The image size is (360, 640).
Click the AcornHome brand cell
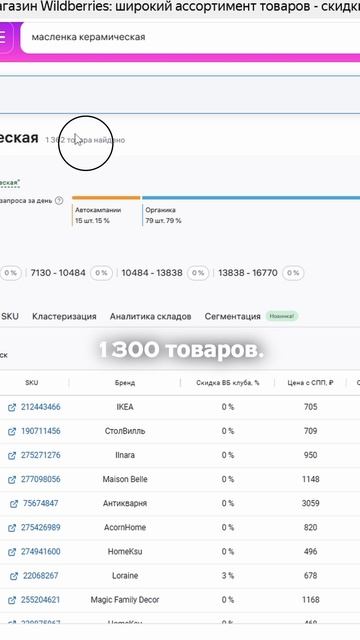125,527
